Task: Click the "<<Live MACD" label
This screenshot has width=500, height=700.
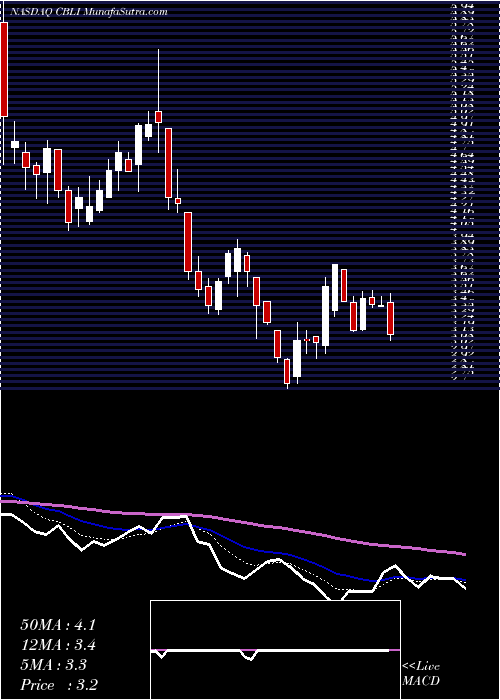Action: click(x=421, y=674)
